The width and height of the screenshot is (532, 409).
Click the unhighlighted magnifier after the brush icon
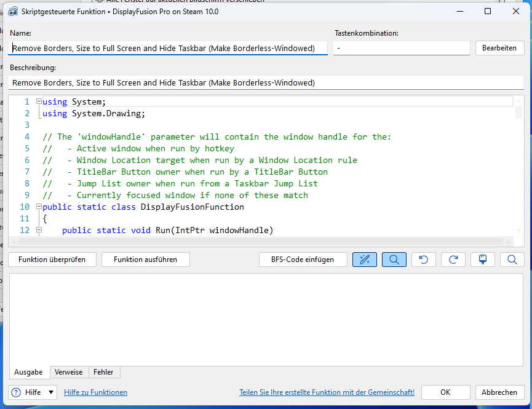click(512, 260)
